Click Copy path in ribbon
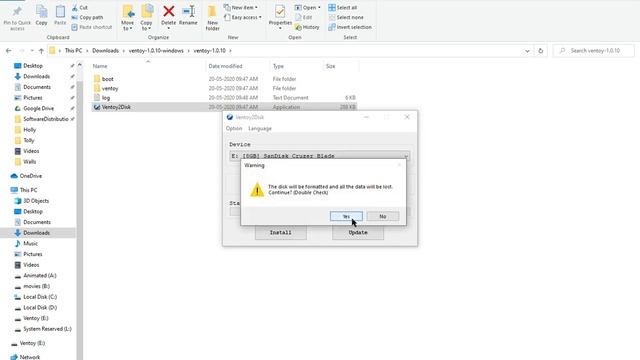Viewport: 640px width, 360px height. coord(87,18)
